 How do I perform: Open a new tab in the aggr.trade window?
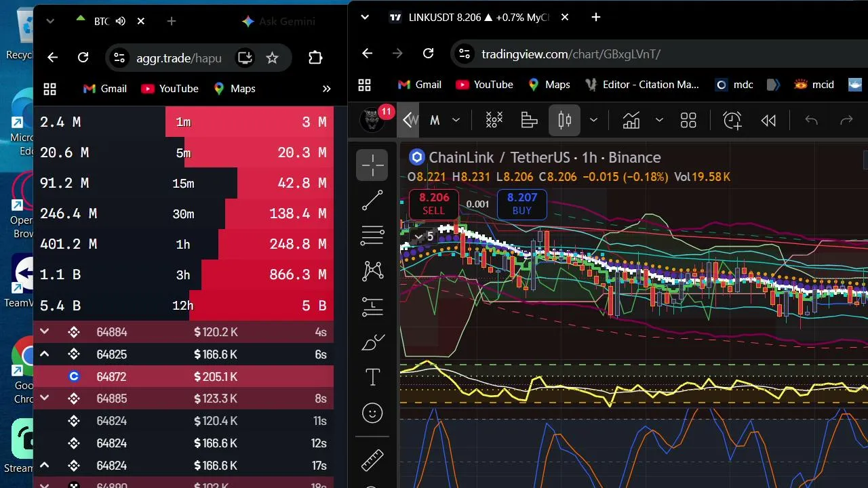(172, 21)
